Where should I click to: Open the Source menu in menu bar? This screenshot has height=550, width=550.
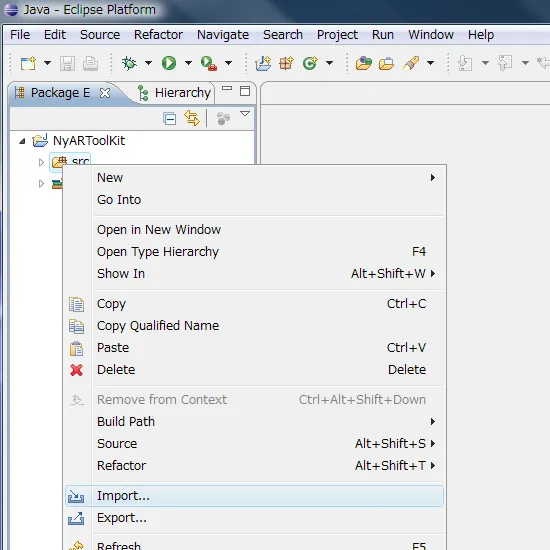click(x=100, y=35)
